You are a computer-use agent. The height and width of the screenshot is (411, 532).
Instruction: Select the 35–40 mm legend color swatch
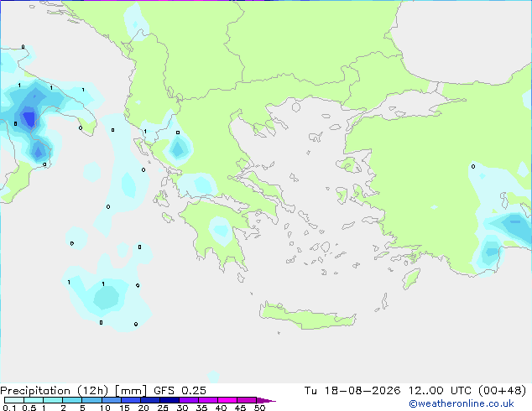208,400
